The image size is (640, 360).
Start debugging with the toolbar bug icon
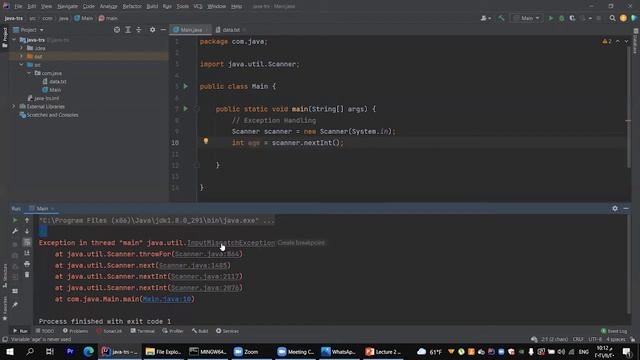562,18
